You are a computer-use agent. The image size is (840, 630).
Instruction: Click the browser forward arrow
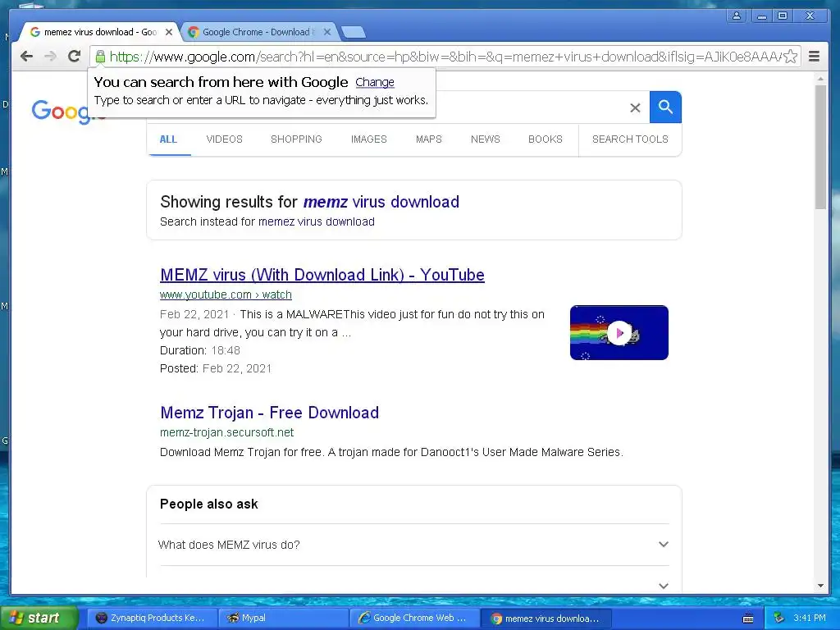[x=50, y=57]
